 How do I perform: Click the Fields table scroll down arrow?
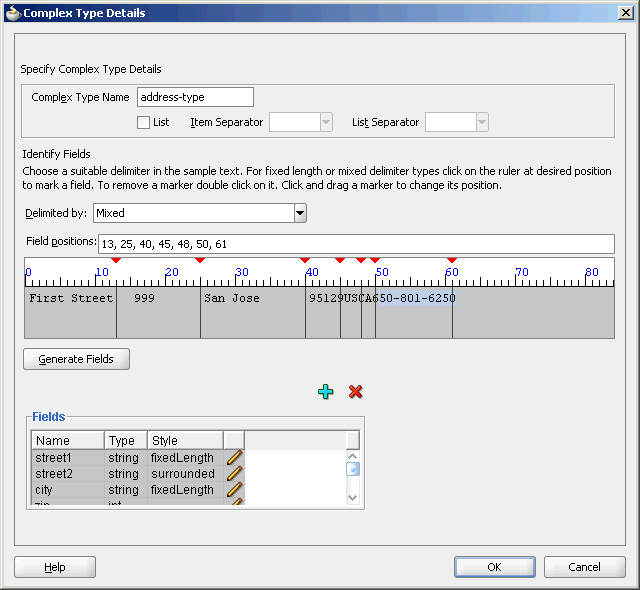(x=353, y=498)
